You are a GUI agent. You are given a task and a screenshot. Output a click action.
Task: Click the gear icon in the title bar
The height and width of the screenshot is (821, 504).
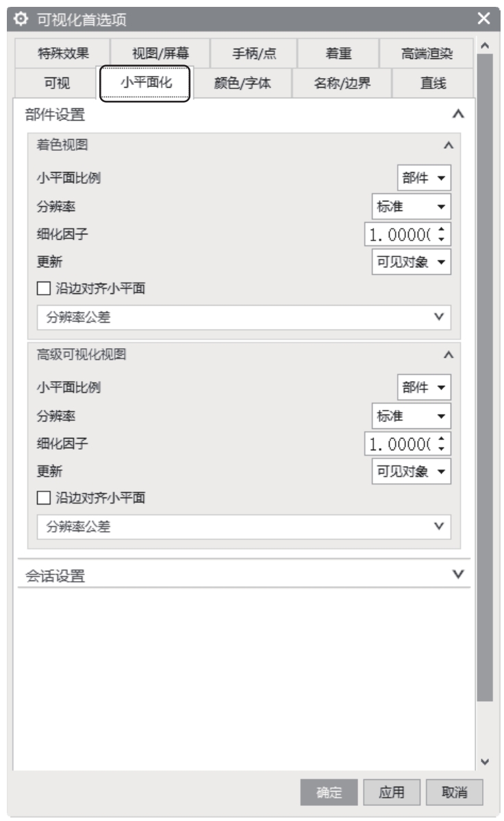point(21,19)
